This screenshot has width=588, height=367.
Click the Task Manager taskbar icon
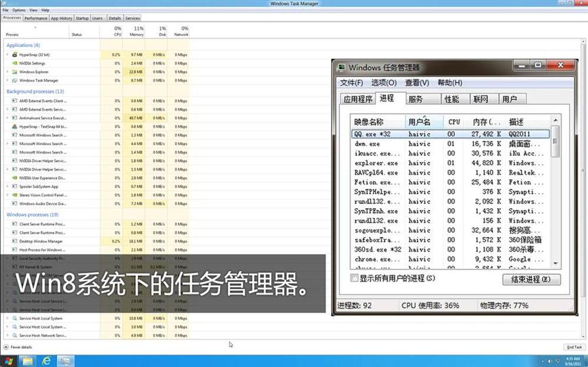66,361
